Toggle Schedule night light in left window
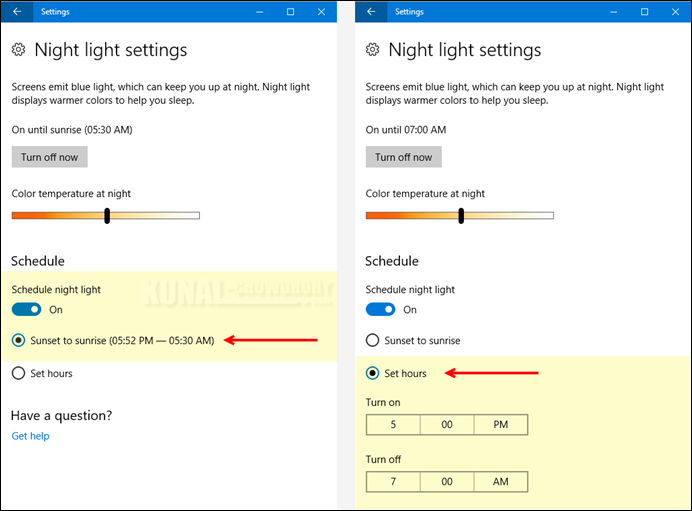The width and height of the screenshot is (692, 511). point(26,309)
